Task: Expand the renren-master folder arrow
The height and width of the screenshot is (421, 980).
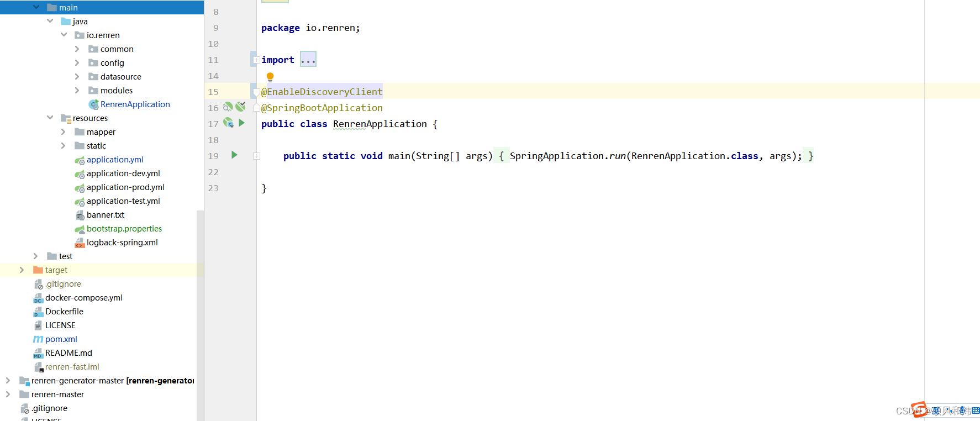Action: click(8, 394)
